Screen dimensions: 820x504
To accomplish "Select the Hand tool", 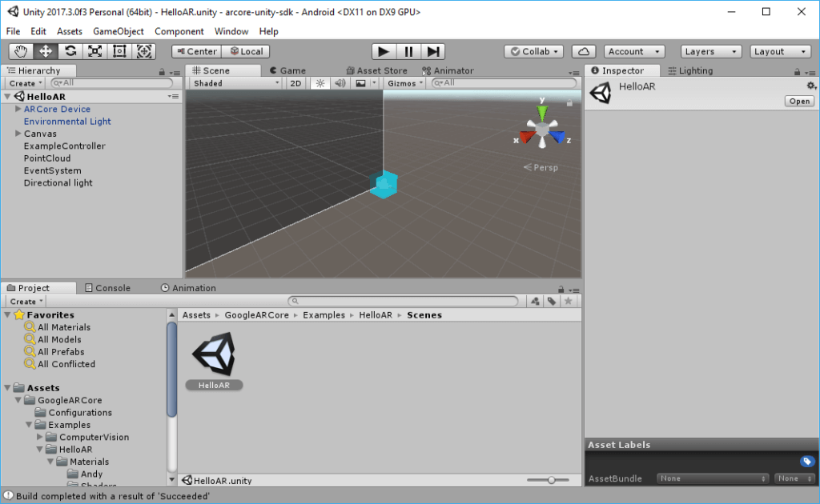I will [21, 51].
